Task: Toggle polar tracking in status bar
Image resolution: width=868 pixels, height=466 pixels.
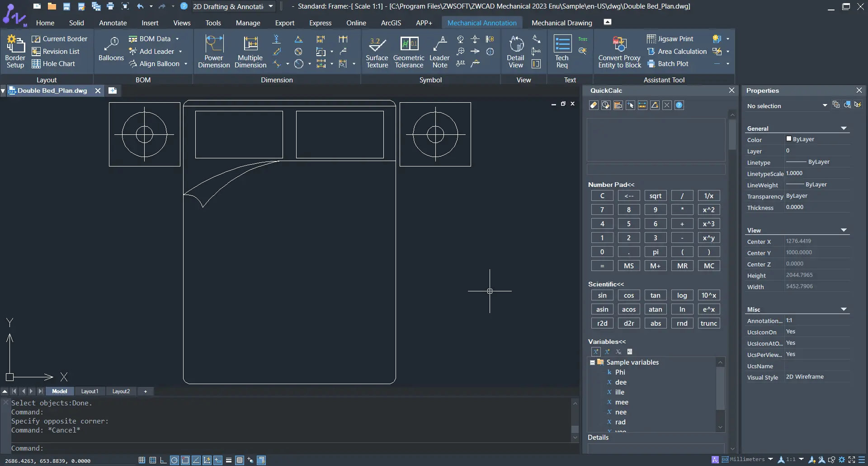Action: (175, 460)
